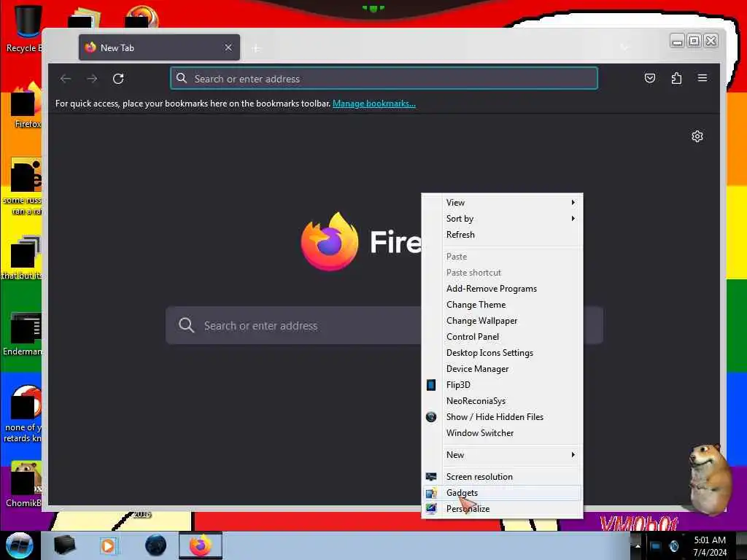The image size is (747, 560).
Task: Choose Gadgets menu entry
Action: [502, 493]
